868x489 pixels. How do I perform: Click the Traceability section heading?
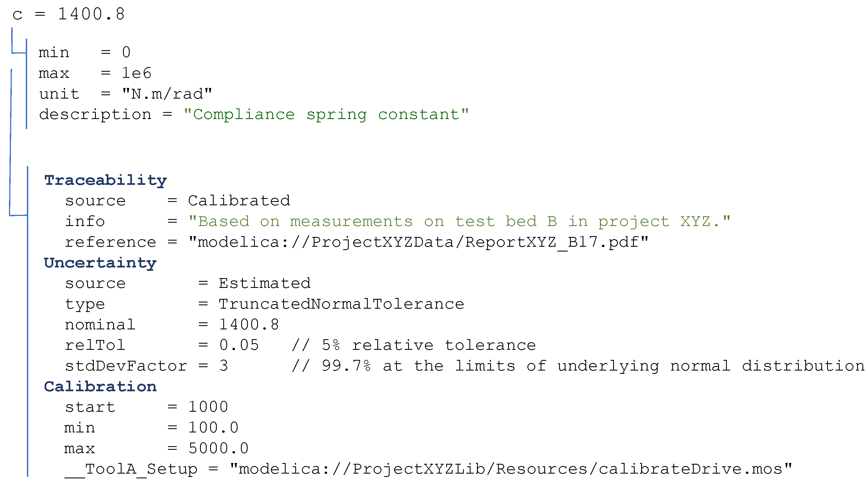click(x=106, y=180)
